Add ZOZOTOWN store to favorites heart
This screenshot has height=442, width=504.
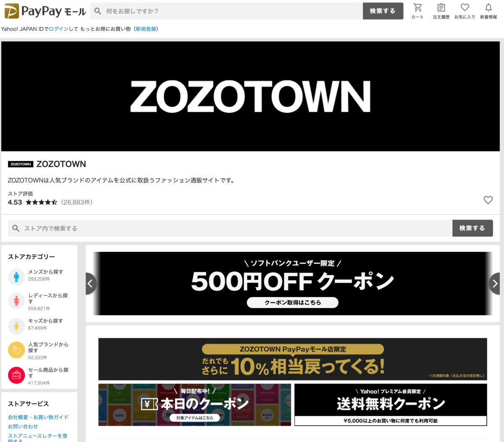coord(488,200)
